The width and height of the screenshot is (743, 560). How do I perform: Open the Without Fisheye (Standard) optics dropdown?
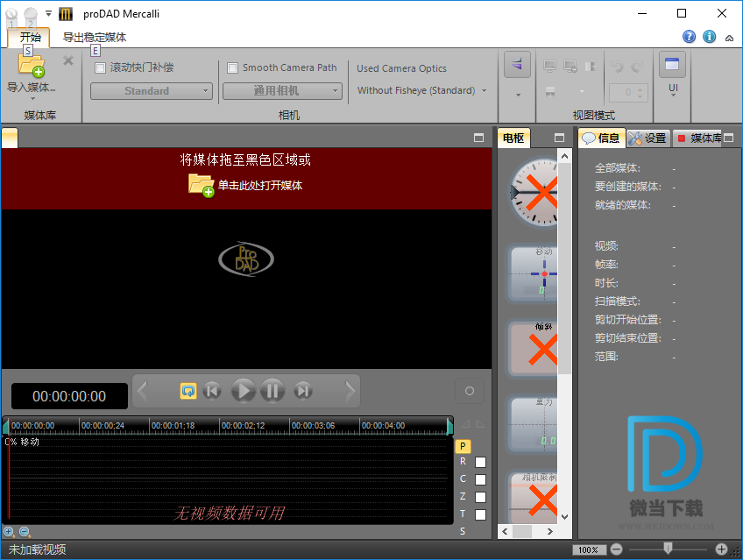(422, 90)
